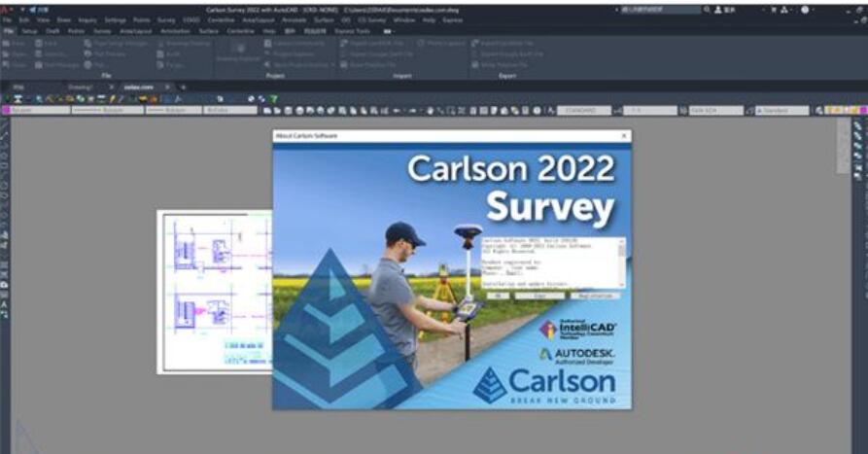Switch to the Setup ribbon tab
868x454 pixels.
click(x=29, y=31)
